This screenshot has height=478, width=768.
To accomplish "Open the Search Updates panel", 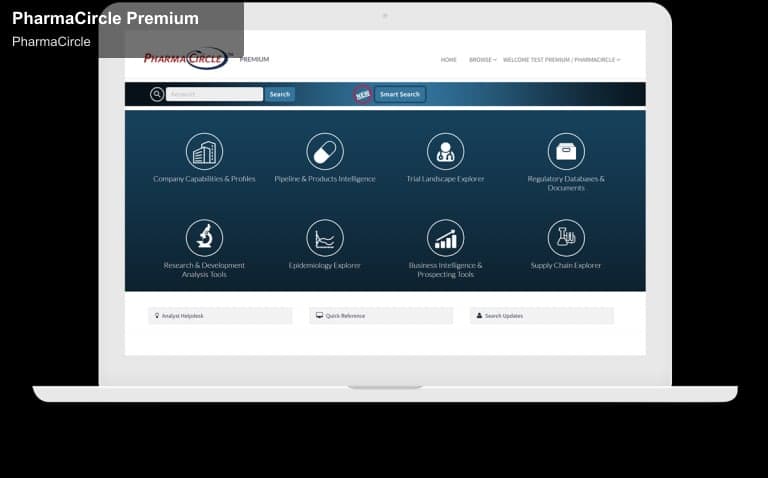I will pyautogui.click(x=542, y=316).
